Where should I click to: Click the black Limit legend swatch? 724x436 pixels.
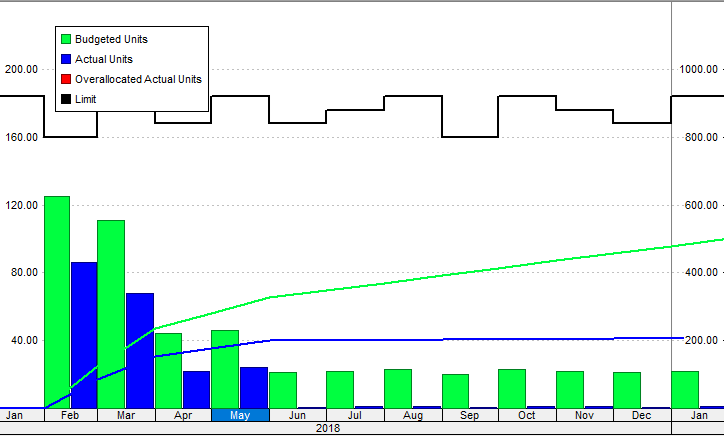[x=66, y=99]
